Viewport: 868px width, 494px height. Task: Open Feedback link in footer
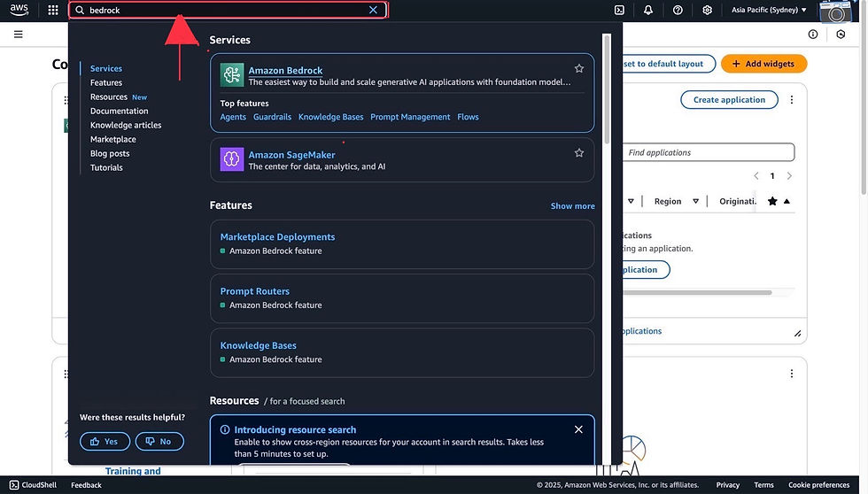pos(87,485)
